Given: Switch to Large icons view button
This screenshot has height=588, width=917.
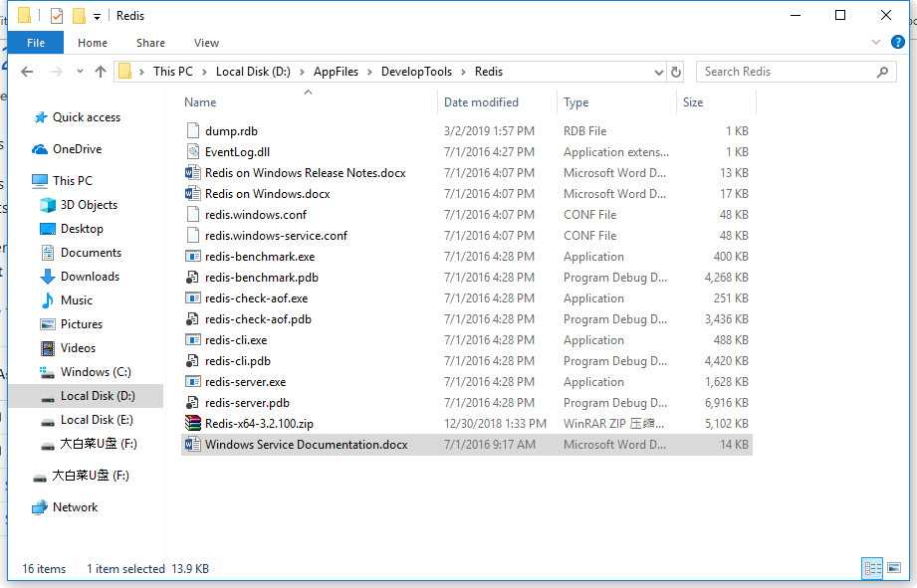Looking at the screenshot, I should pos(894,567).
